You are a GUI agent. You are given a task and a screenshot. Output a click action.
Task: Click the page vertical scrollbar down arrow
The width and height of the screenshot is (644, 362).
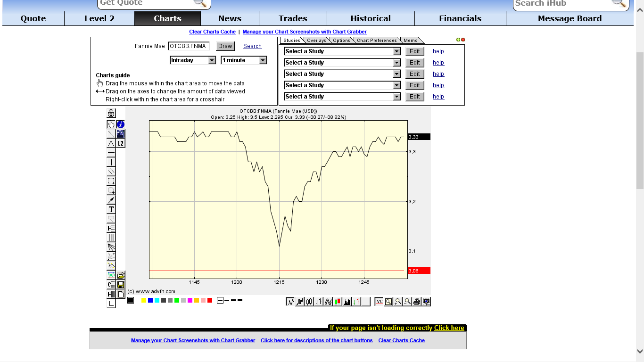point(640,351)
